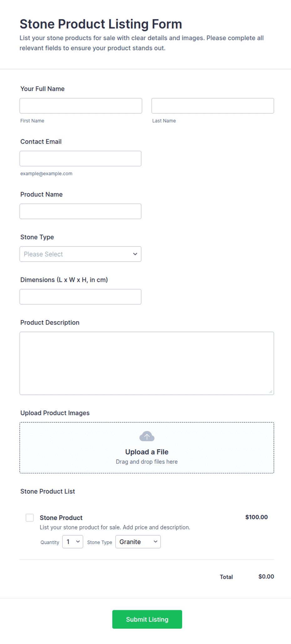Open the Stone Type Please Select dropdown

click(80, 254)
